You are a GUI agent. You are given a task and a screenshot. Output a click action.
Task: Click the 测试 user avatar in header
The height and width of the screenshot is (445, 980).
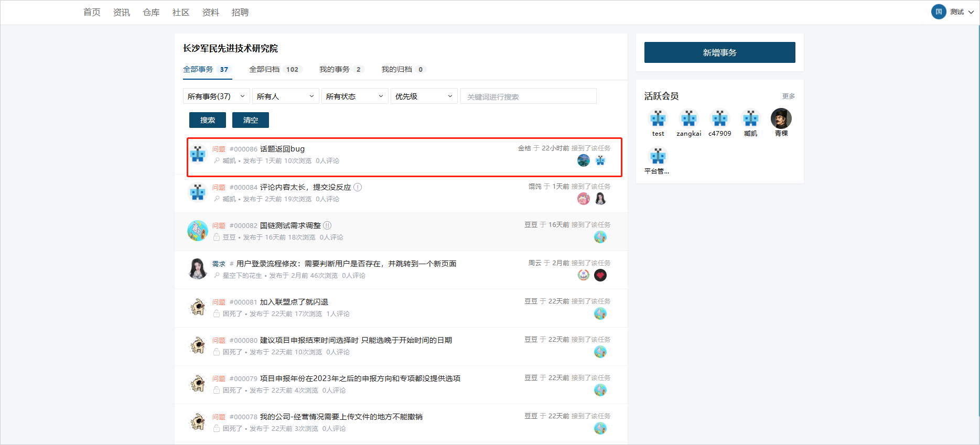938,12
